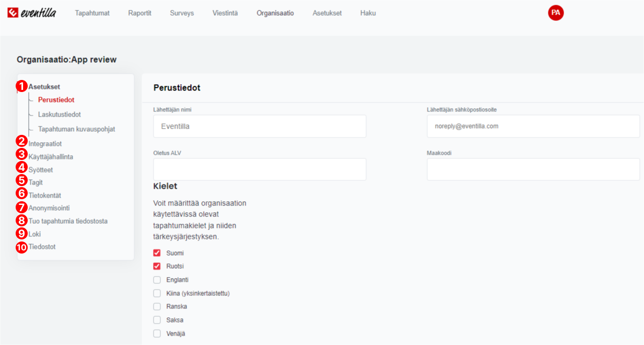The width and height of the screenshot is (644, 345).
Task: Uncheck the Suomi language checkbox
Action: point(157,253)
